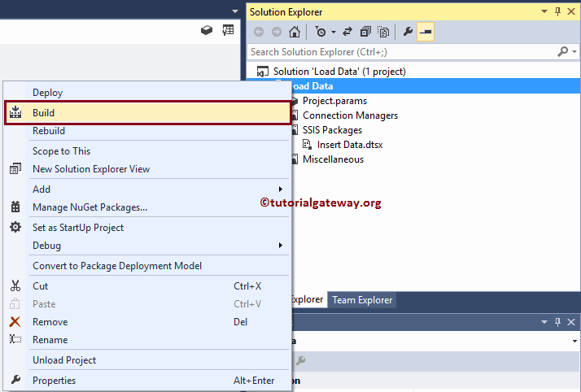Select Solution 'Load Data' (1 project) node

pos(339,72)
